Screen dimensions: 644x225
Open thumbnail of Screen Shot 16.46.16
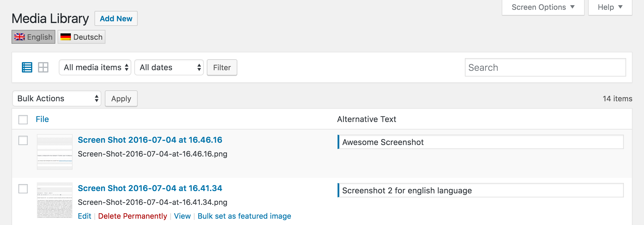tap(55, 152)
